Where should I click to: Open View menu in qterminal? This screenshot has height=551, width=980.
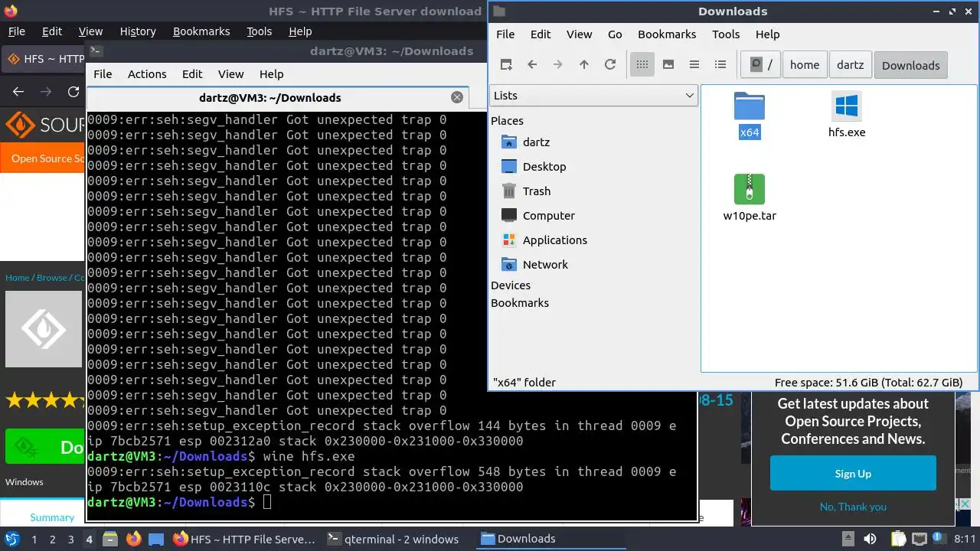click(x=230, y=74)
